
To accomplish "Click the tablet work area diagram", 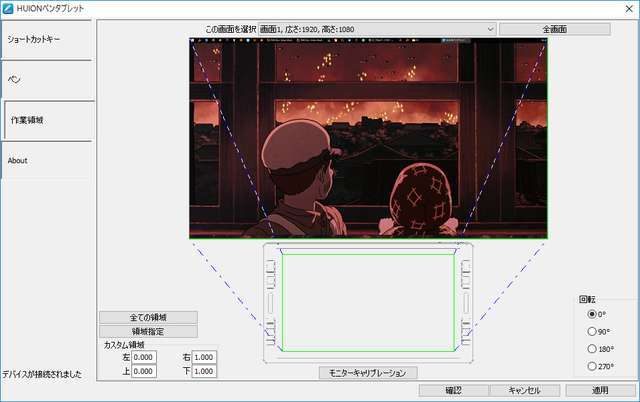I will pyautogui.click(x=368, y=302).
